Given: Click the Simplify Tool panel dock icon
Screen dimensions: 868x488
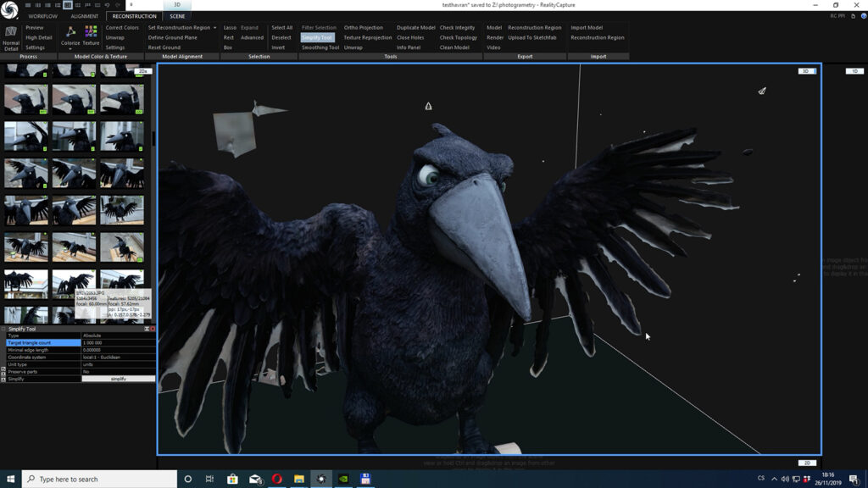Looking at the screenshot, I should tap(147, 329).
